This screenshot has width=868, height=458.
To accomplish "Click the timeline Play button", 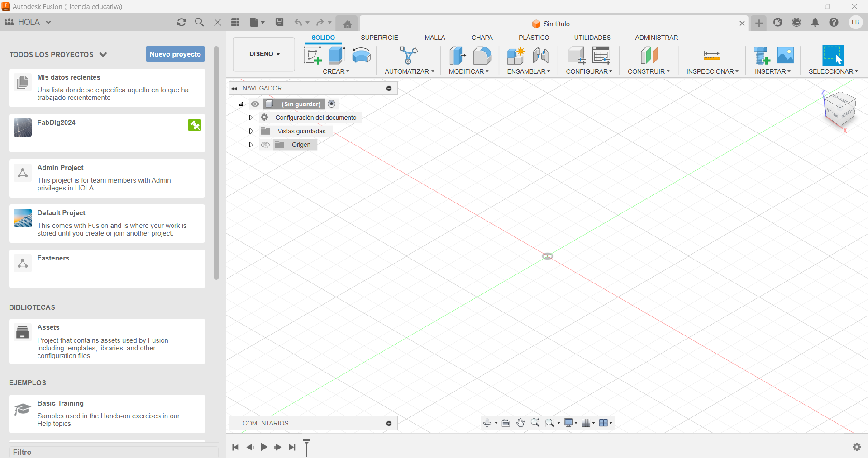I will tap(264, 447).
